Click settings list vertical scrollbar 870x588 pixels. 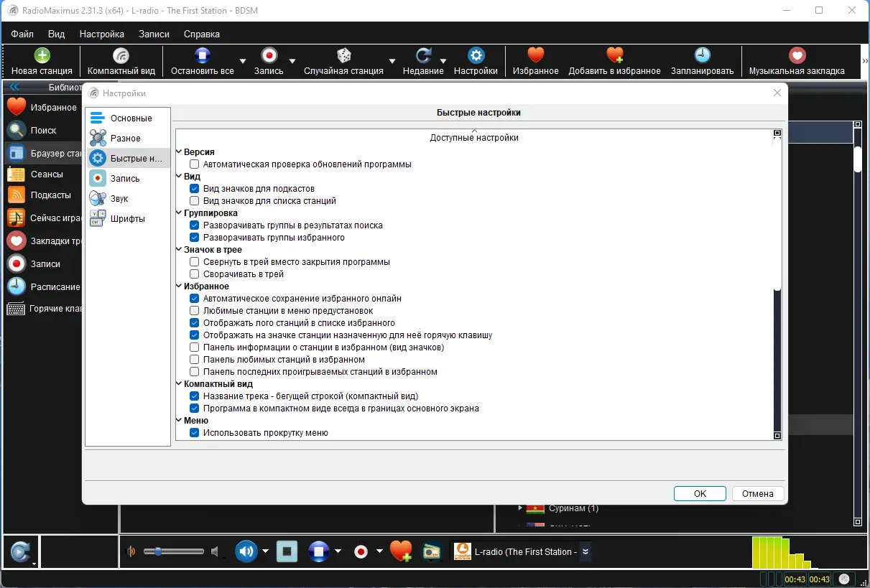coord(777,286)
